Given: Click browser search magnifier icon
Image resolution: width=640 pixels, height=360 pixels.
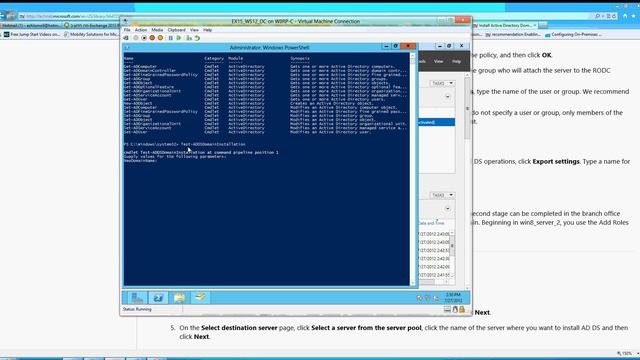Looking at the screenshot, I should coord(598,16).
